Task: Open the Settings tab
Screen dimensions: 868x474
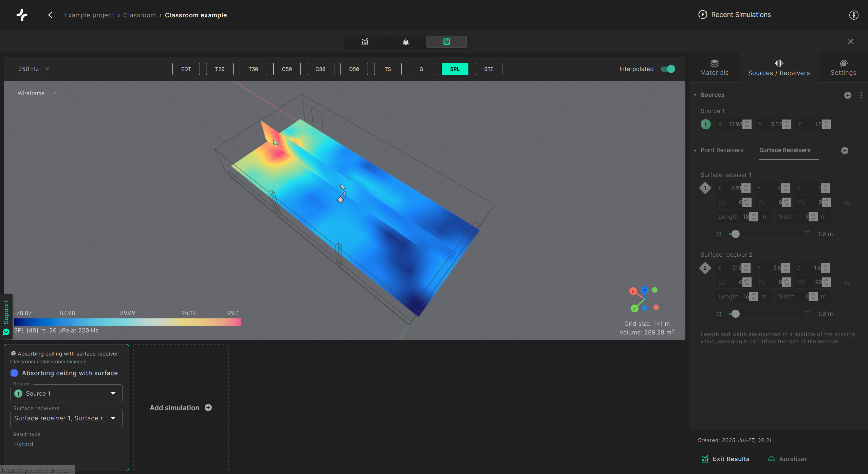Action: pyautogui.click(x=843, y=68)
